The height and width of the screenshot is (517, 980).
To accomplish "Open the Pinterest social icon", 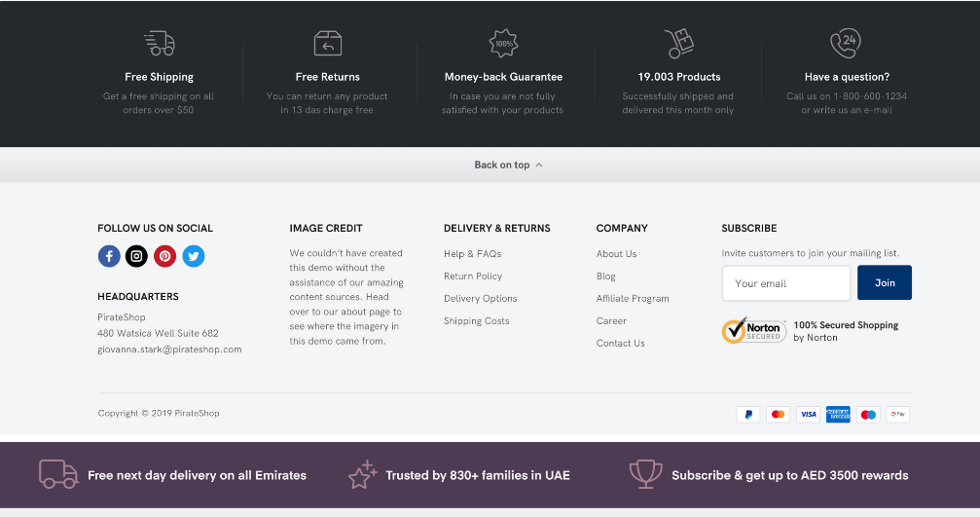I will tap(165, 256).
